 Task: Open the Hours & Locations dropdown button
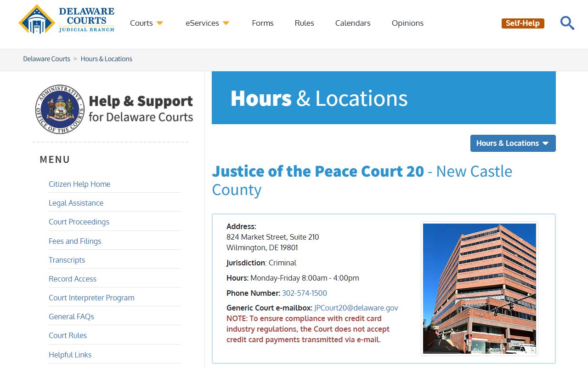(513, 143)
